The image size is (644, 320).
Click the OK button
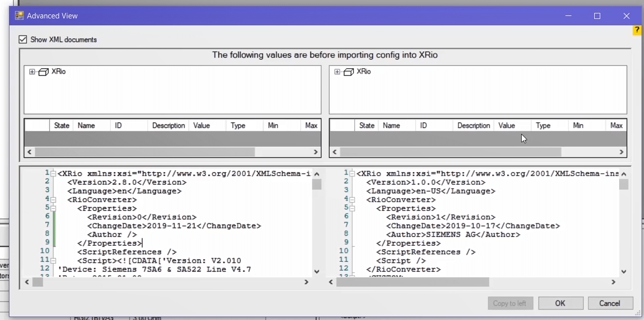560,303
